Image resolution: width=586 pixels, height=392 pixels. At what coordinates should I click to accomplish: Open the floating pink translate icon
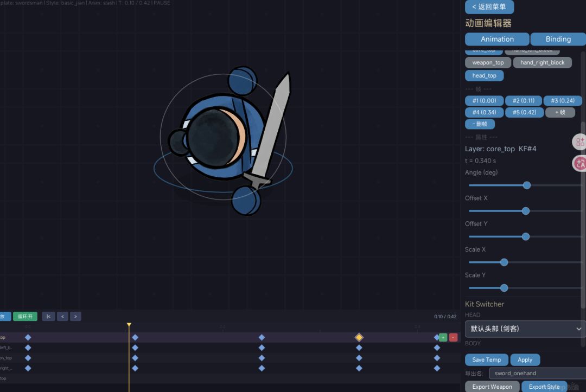[x=579, y=164]
